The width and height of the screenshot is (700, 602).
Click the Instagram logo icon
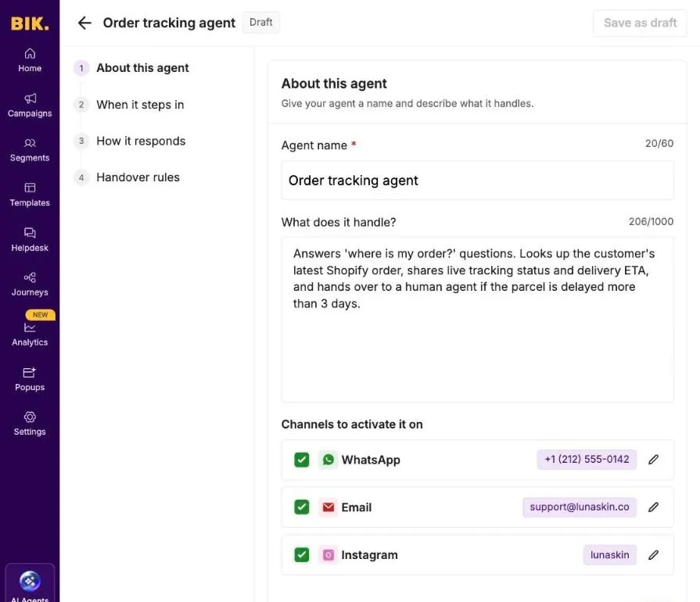click(328, 555)
